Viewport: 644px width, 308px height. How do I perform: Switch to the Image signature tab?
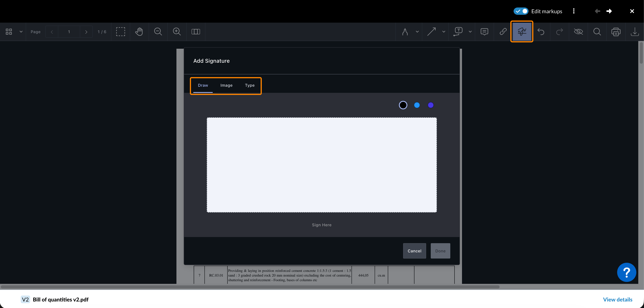coord(226,85)
